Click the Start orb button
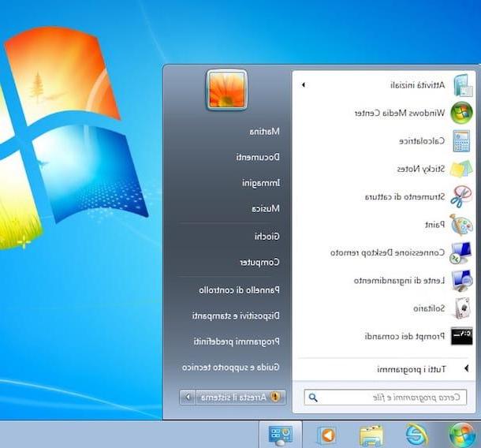This screenshot has height=448, width=481. point(462,435)
